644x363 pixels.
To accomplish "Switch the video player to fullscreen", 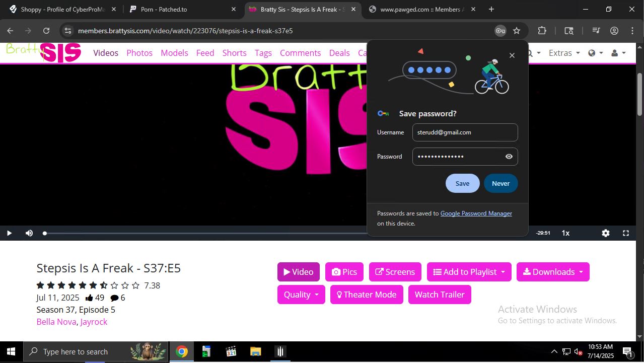I will coord(626,233).
